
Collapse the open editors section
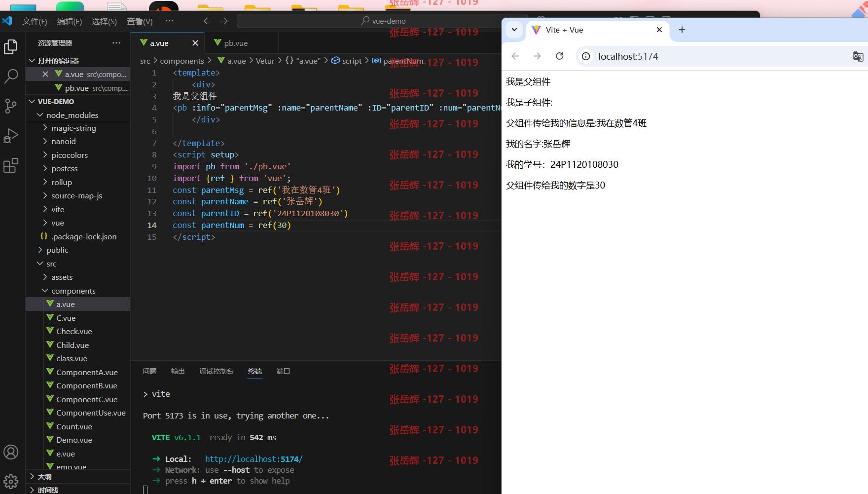[x=33, y=60]
